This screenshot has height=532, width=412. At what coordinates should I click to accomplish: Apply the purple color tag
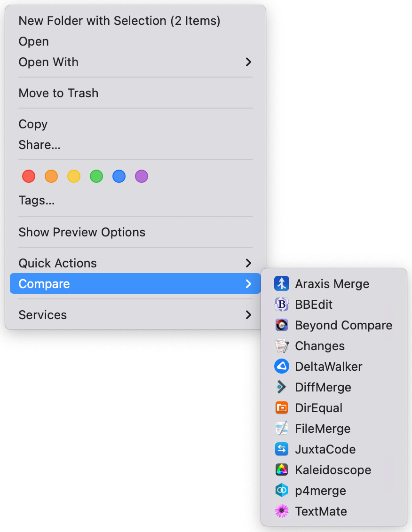(x=142, y=176)
